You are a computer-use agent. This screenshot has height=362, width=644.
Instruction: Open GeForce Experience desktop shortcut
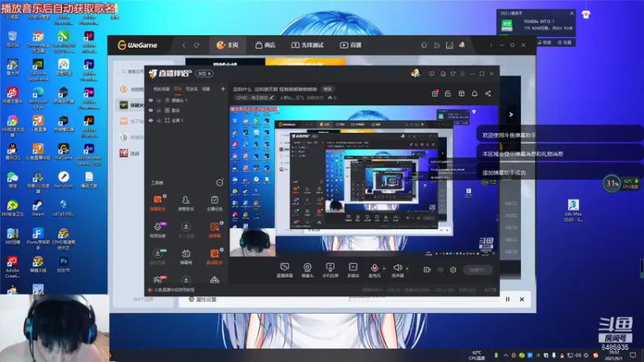pos(38,69)
